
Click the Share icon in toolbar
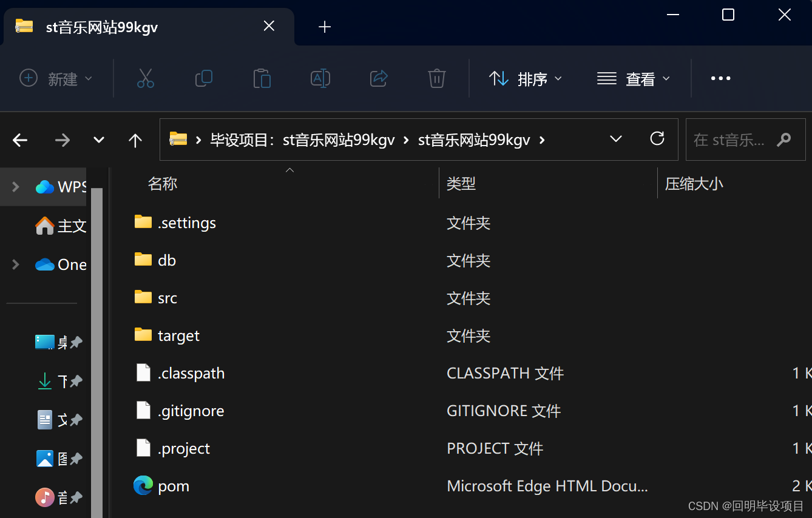pos(379,78)
